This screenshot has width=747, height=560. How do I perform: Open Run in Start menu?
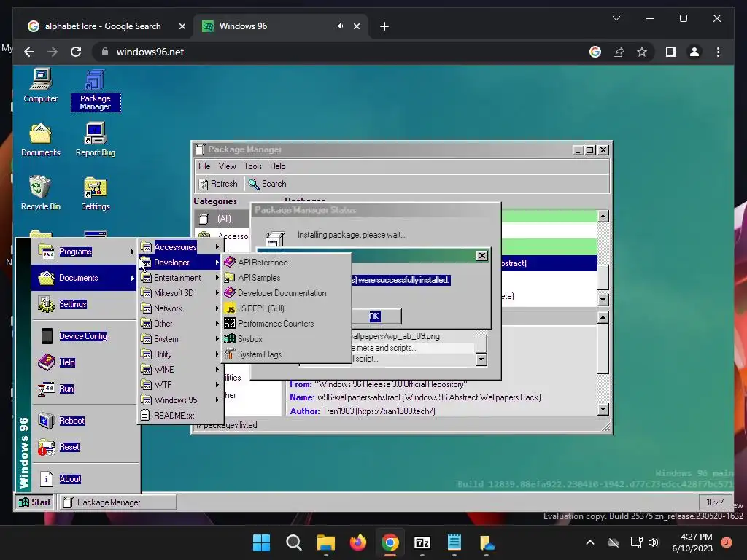click(x=85, y=388)
